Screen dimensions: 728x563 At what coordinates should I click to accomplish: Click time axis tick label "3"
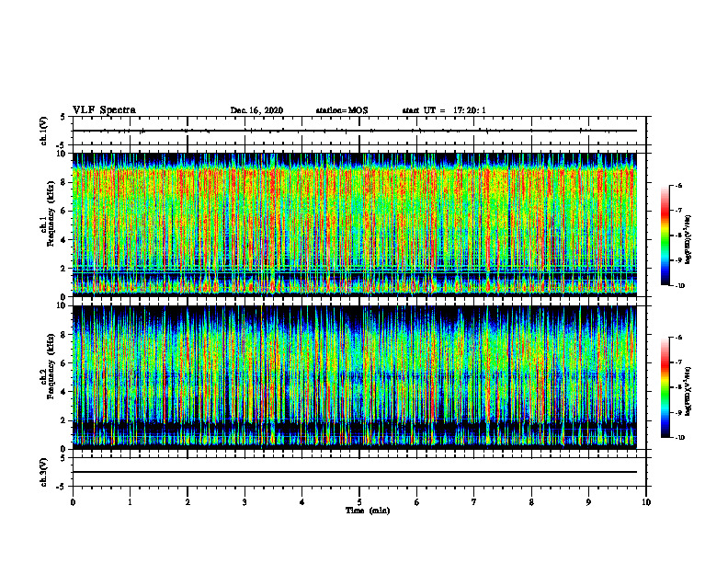245,502
